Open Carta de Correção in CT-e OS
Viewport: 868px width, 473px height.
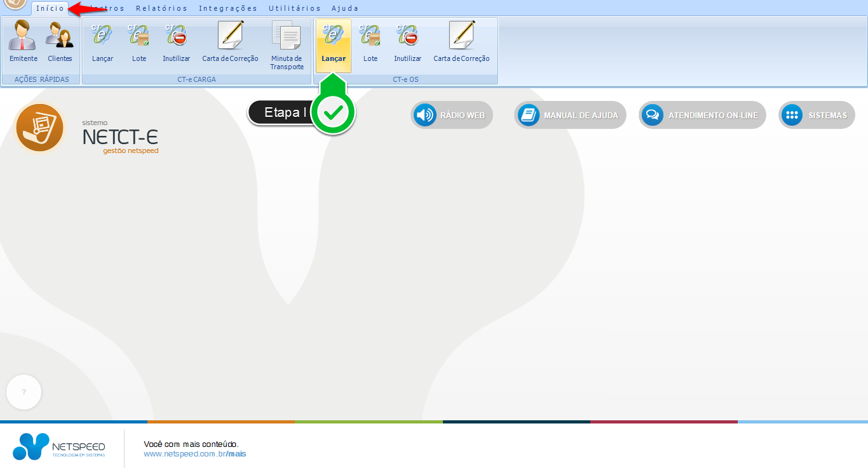(461, 42)
